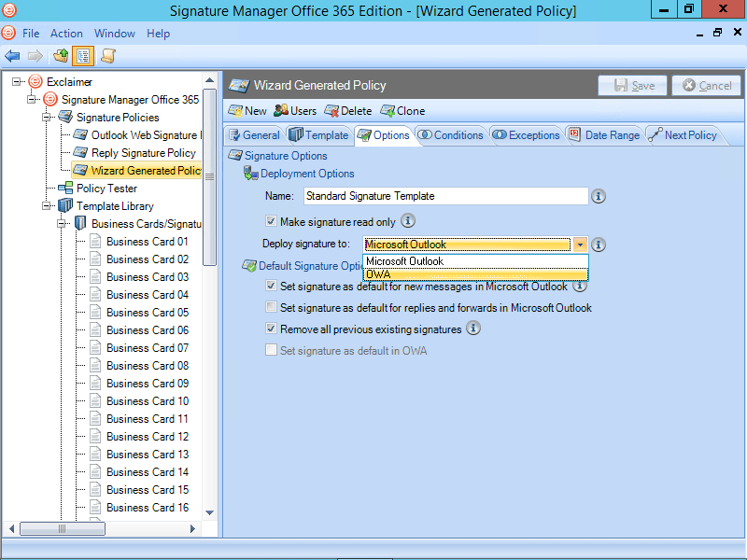Click the blue Back arrow toolbar icon

[x=12, y=56]
